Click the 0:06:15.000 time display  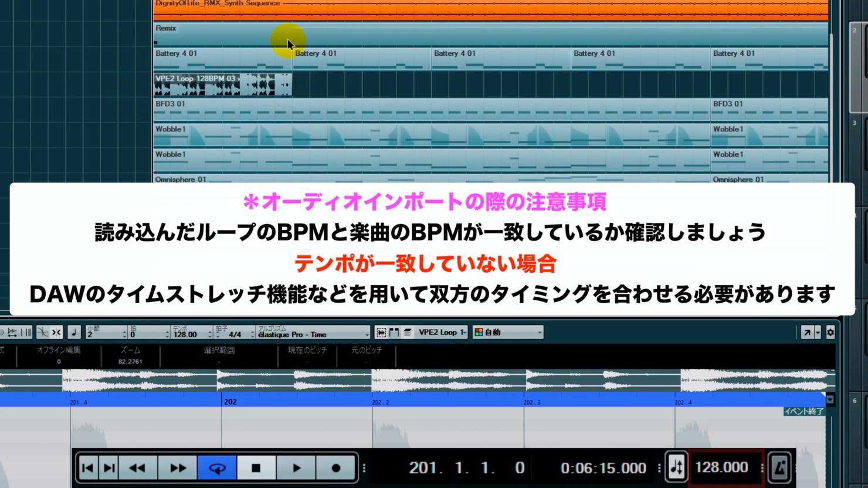603,468
